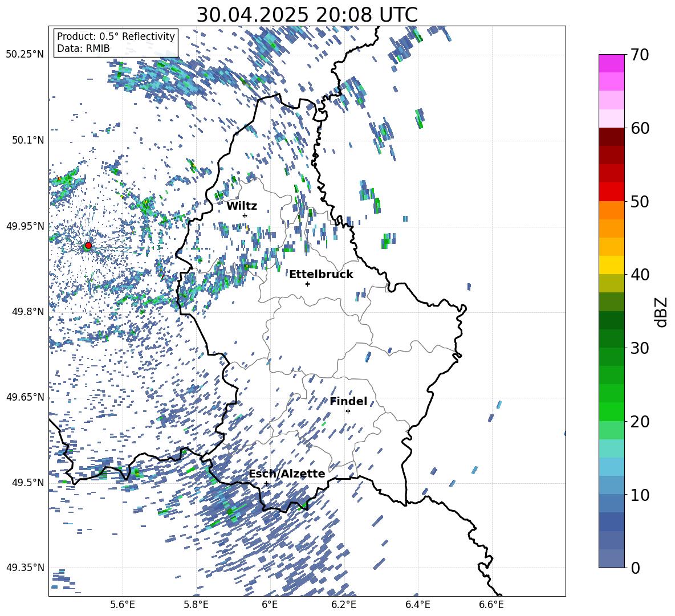675x616 pixels.
Task: Click the 6.4°E longitude label
Action: point(417,605)
